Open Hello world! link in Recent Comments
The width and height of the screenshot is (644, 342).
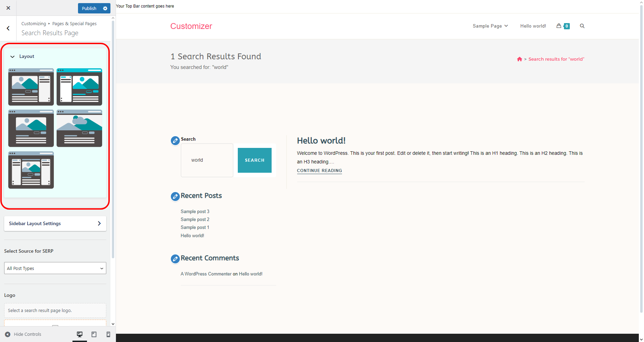point(251,274)
